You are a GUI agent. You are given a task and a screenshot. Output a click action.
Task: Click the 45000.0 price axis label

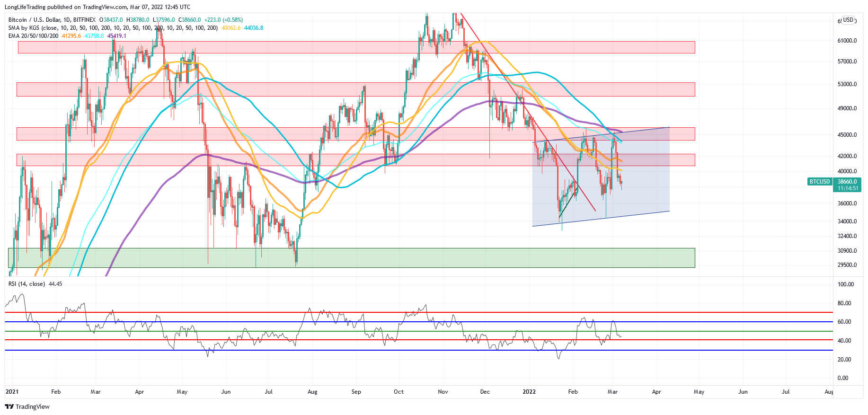click(x=847, y=135)
